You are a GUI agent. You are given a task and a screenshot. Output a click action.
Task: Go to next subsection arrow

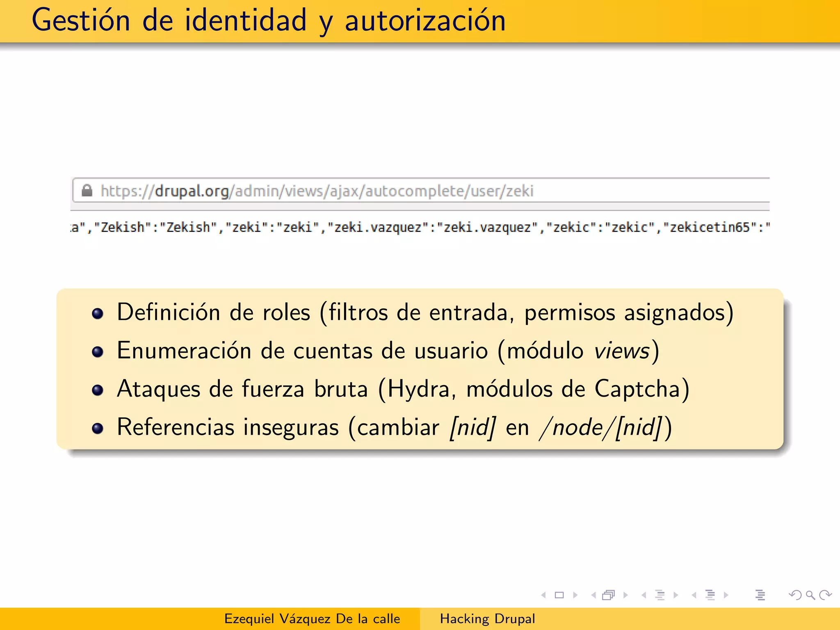(x=676, y=595)
